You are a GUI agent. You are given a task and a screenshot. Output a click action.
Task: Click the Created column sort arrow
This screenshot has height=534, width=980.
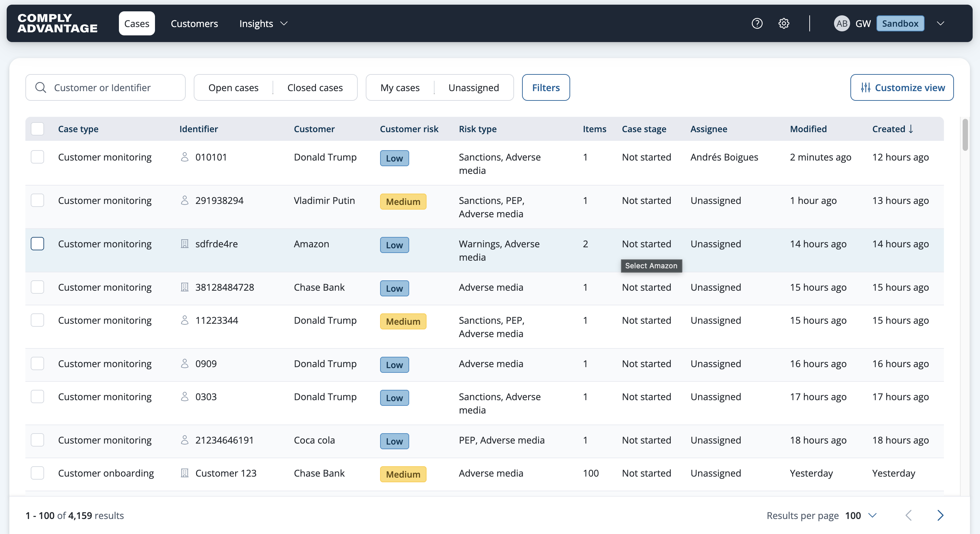(x=911, y=129)
